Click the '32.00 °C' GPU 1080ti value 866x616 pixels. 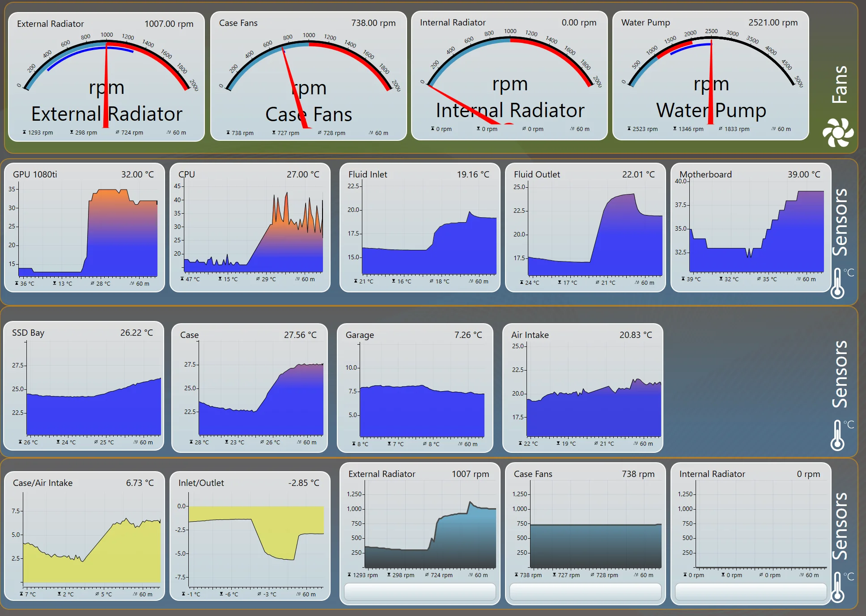point(137,174)
